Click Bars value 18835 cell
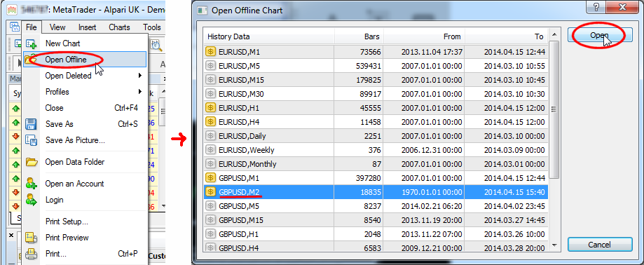Image resolution: width=644 pixels, height=265 pixels. [359, 192]
